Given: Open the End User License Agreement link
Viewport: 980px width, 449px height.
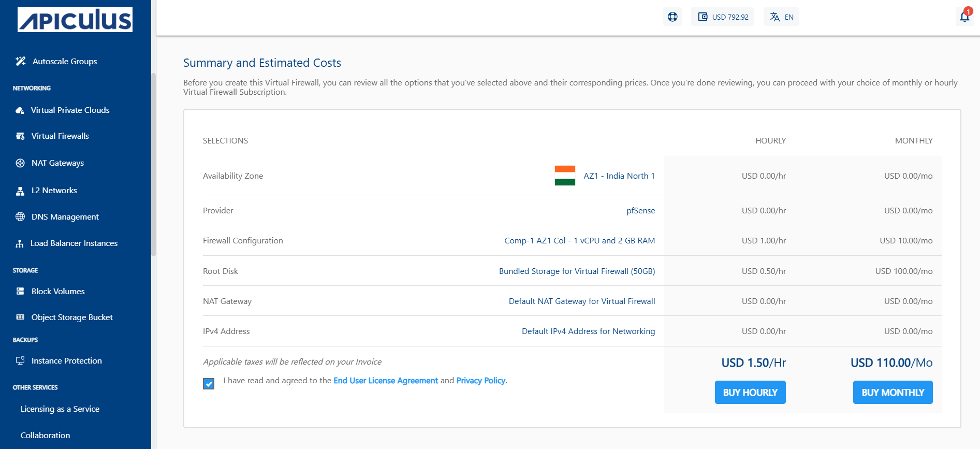Looking at the screenshot, I should (x=386, y=381).
